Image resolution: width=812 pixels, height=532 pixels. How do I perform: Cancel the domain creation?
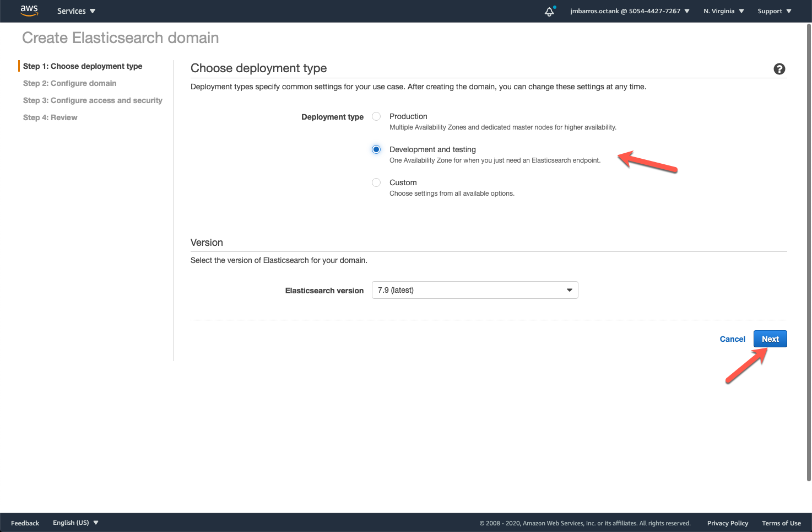[x=733, y=339]
